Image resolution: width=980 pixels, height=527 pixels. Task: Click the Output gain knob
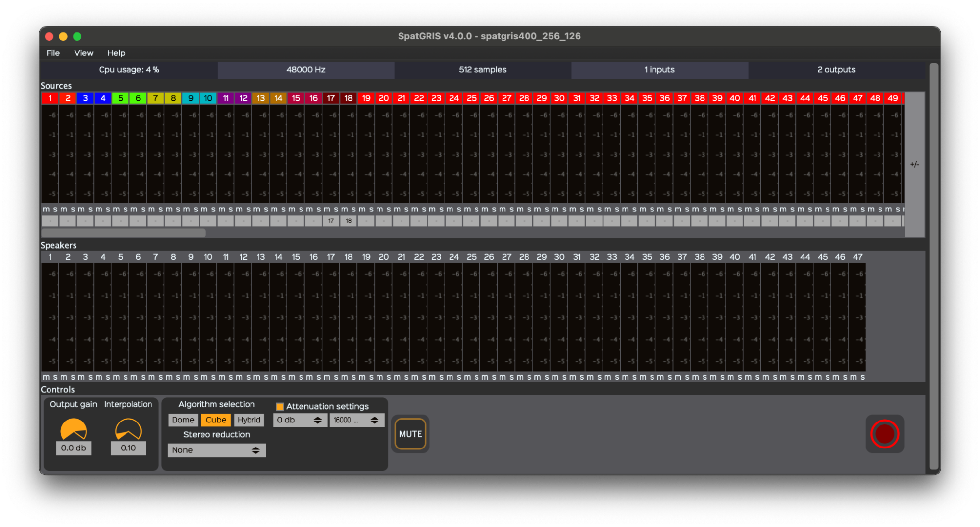(x=74, y=430)
